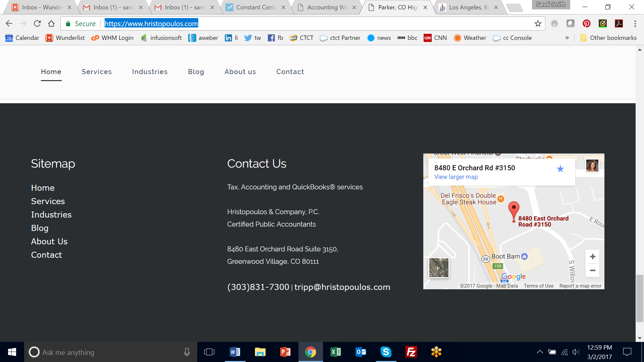This screenshot has width=644, height=362.
Task: Open the cc Console bookmark
Action: (x=513, y=38)
